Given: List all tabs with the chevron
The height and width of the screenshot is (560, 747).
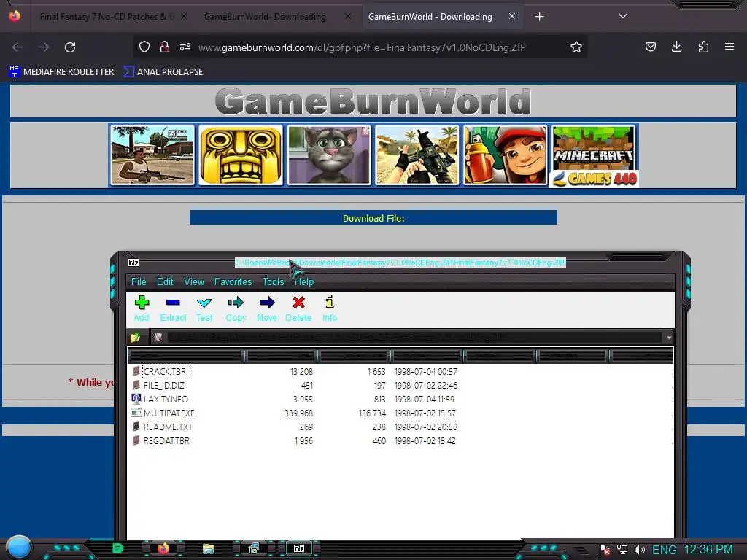Looking at the screenshot, I should tap(623, 16).
